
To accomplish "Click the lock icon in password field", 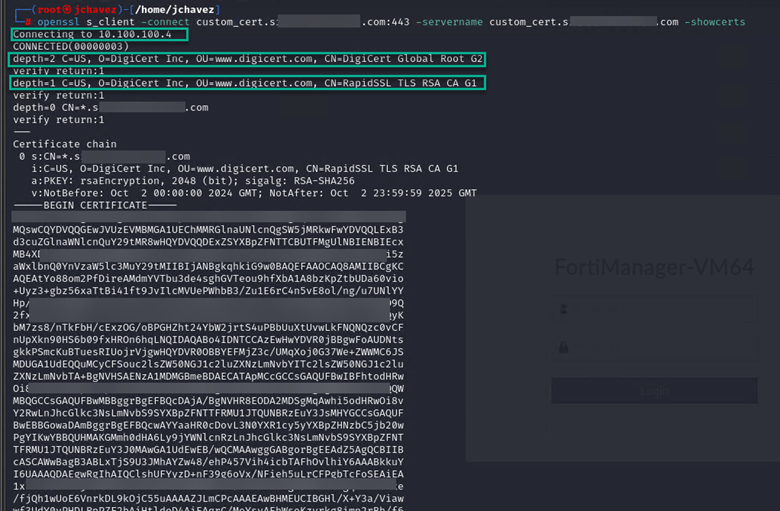I will point(564,347).
